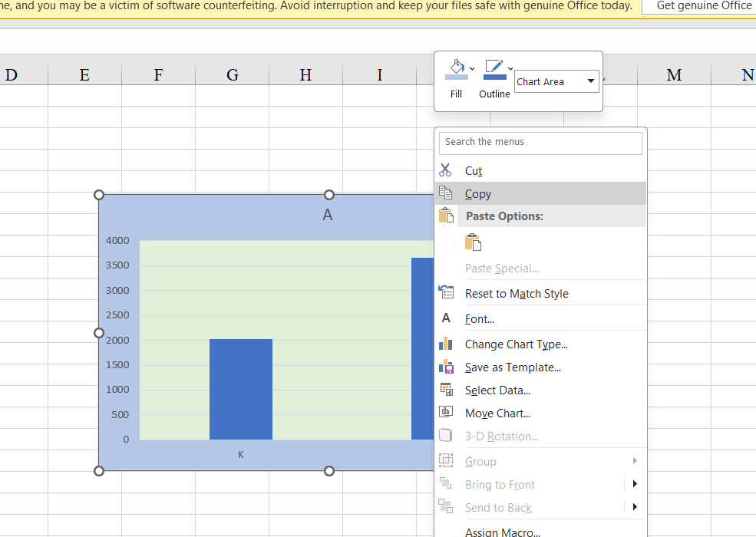Viewport: 756px width, 537px height.
Task: Choose Copy from the context menu
Action: (540, 194)
